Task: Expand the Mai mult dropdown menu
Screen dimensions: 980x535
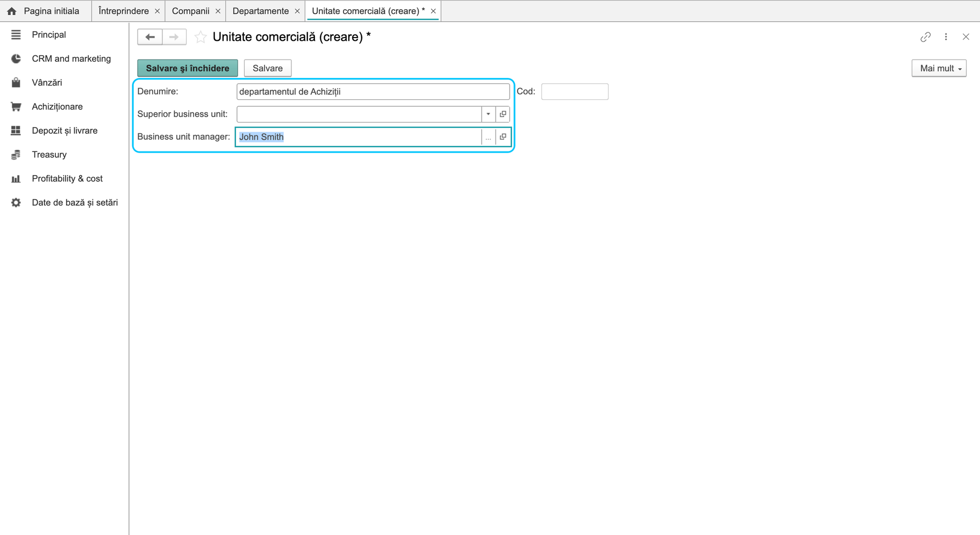Action: pos(939,68)
